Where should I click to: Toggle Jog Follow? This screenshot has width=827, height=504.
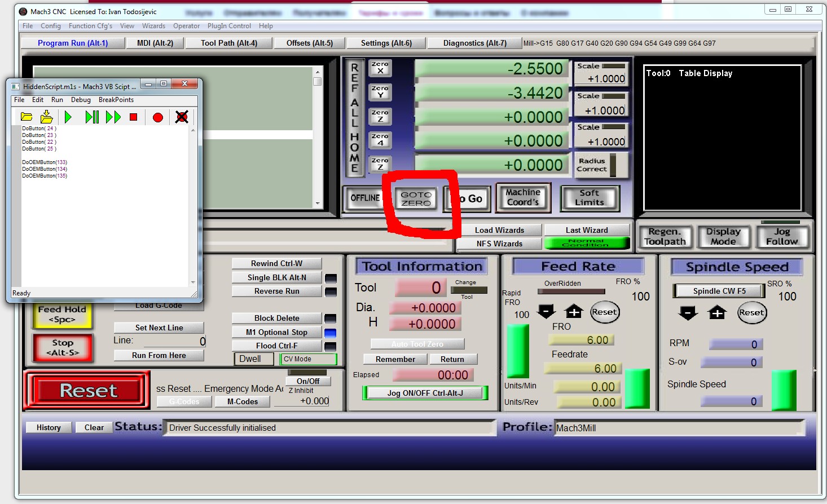tap(782, 236)
